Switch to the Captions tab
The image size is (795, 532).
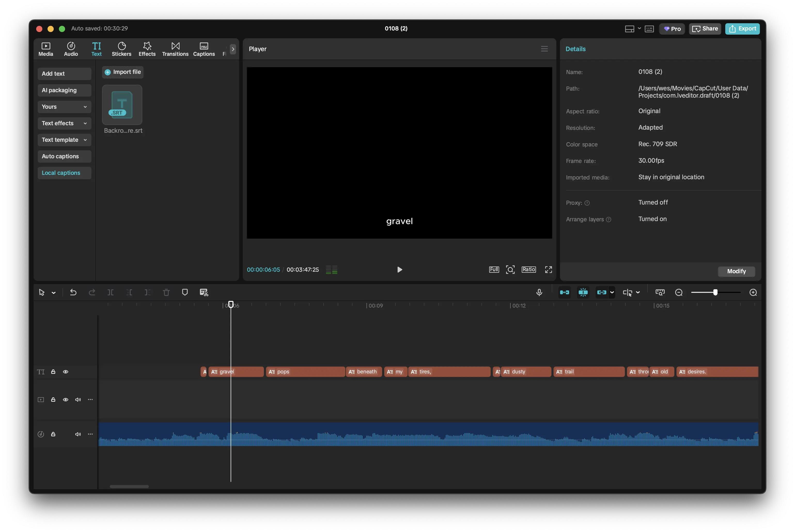(204, 49)
